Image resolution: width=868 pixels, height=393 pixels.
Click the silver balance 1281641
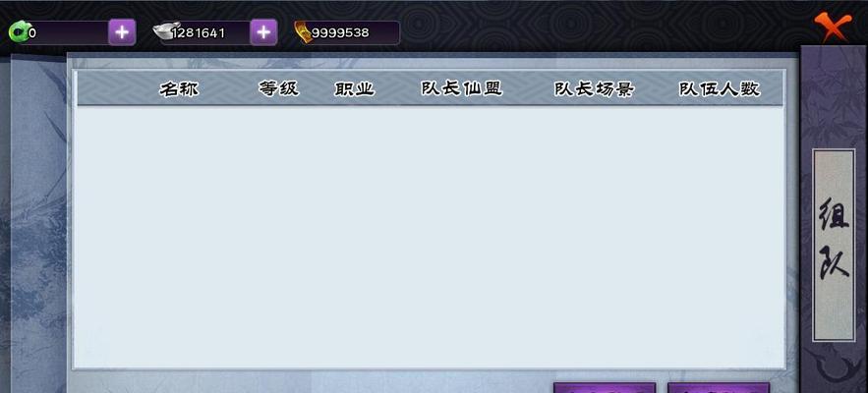(199, 33)
